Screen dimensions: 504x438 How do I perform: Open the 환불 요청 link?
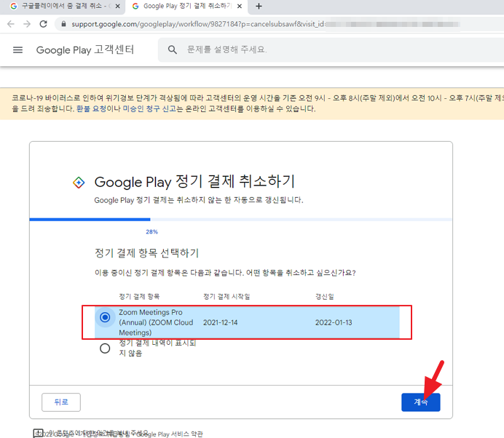(91, 108)
